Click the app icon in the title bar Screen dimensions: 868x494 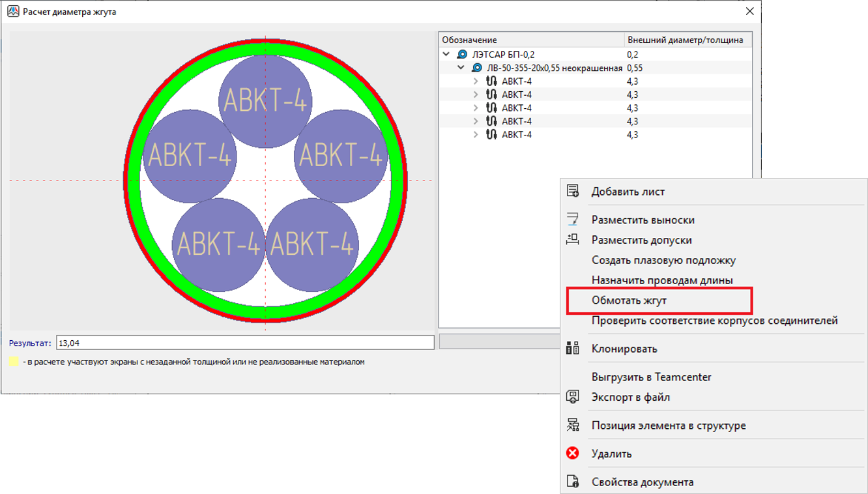click(x=13, y=12)
